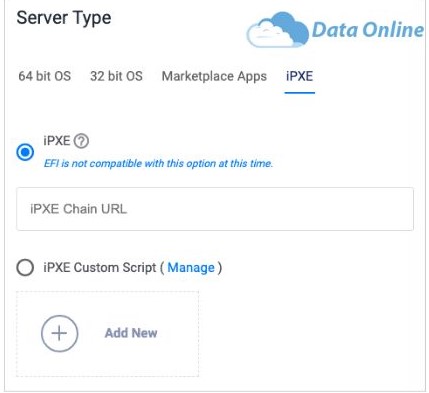The width and height of the screenshot is (429, 393).
Task: Click the EFI compatibility notice text
Action: click(158, 163)
